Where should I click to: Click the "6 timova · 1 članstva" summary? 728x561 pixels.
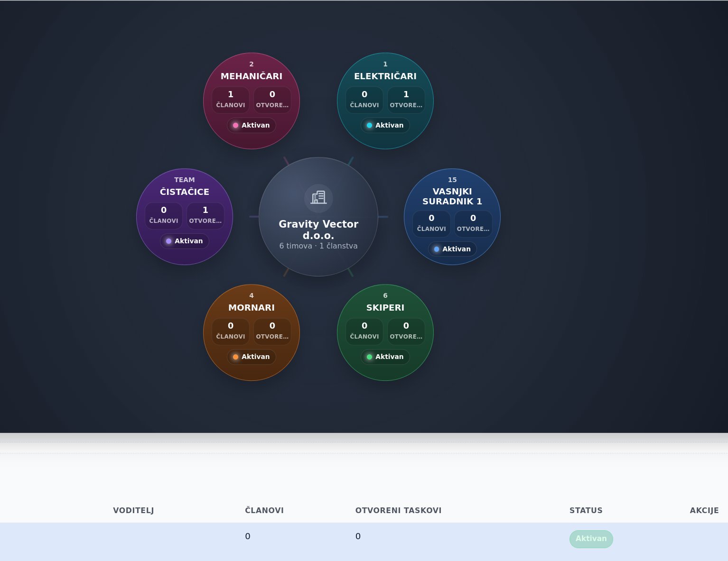pyautogui.click(x=318, y=246)
